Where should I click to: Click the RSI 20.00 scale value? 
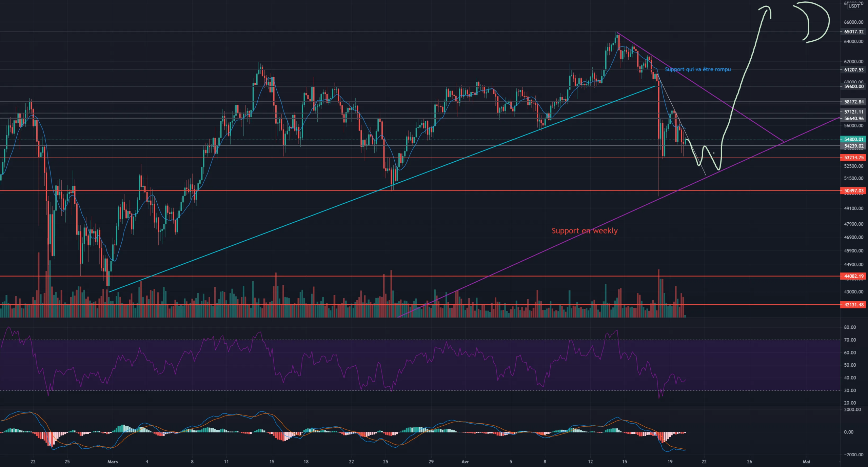click(850, 403)
